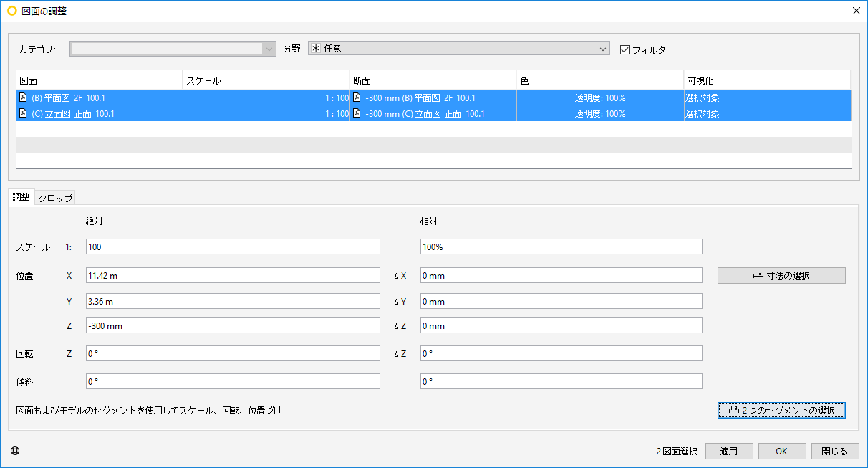Click the help icon at bottom-left corner
The width and height of the screenshot is (868, 468).
[15, 452]
